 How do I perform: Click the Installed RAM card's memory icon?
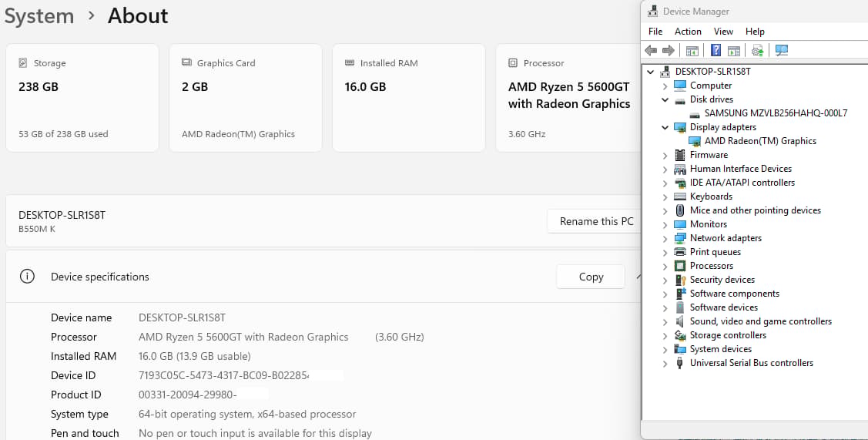click(x=350, y=62)
